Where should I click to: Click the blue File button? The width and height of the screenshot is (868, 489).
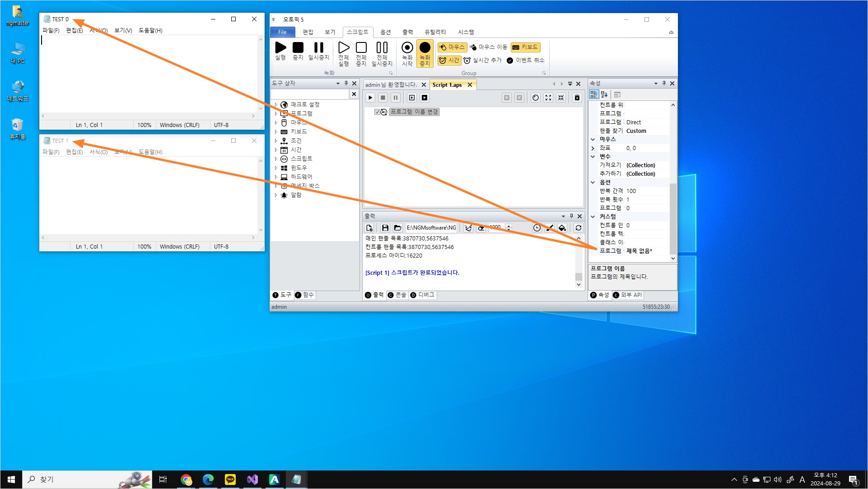point(282,32)
